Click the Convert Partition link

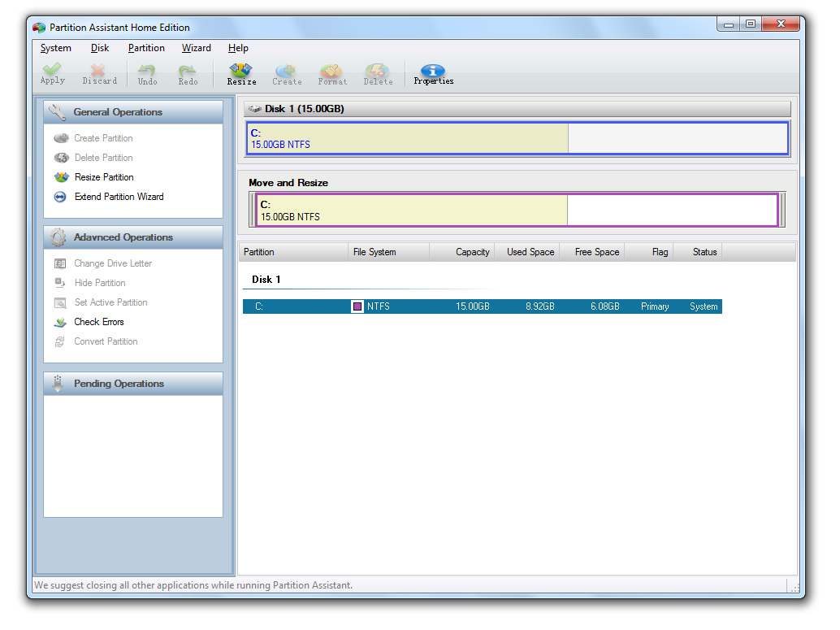(106, 341)
